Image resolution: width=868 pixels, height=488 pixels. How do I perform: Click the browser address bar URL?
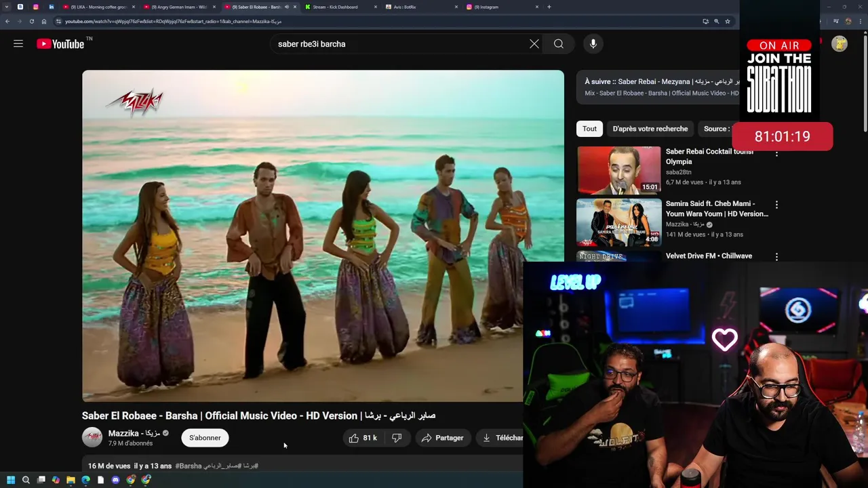tap(173, 21)
